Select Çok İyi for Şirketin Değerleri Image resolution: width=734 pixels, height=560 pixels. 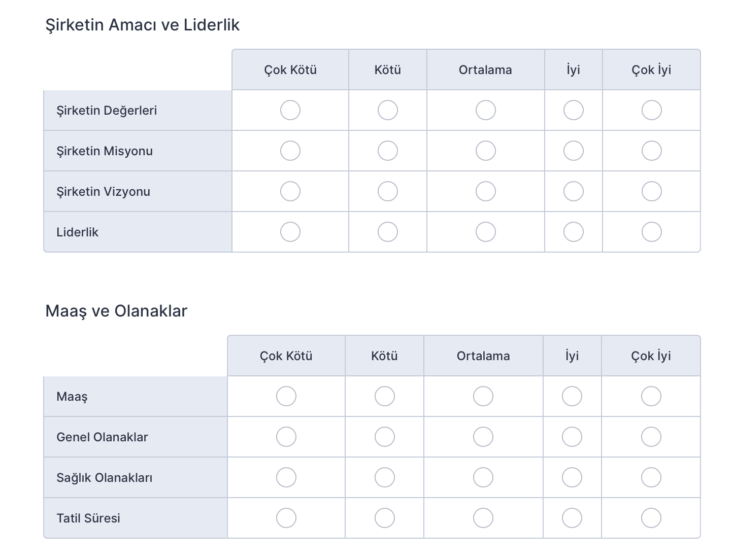click(x=651, y=110)
